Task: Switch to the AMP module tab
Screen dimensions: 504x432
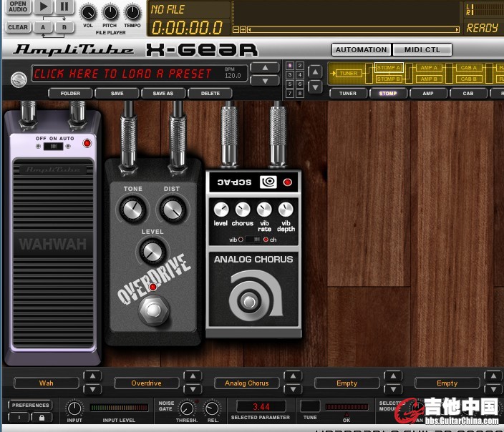Action: coord(428,94)
